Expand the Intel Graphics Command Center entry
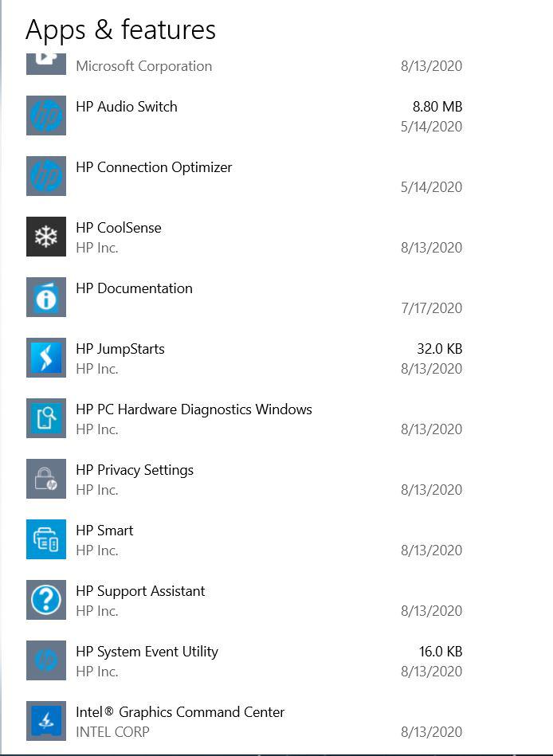The image size is (553, 756). [239, 721]
